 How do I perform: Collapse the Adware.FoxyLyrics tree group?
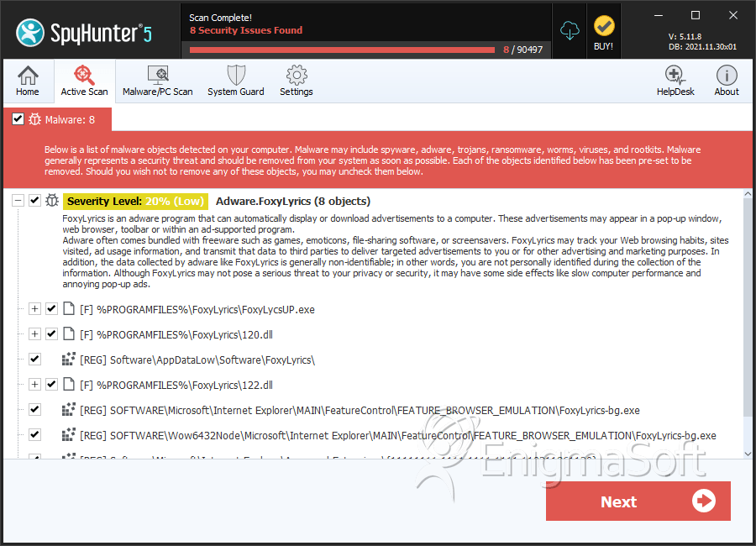[x=18, y=200]
